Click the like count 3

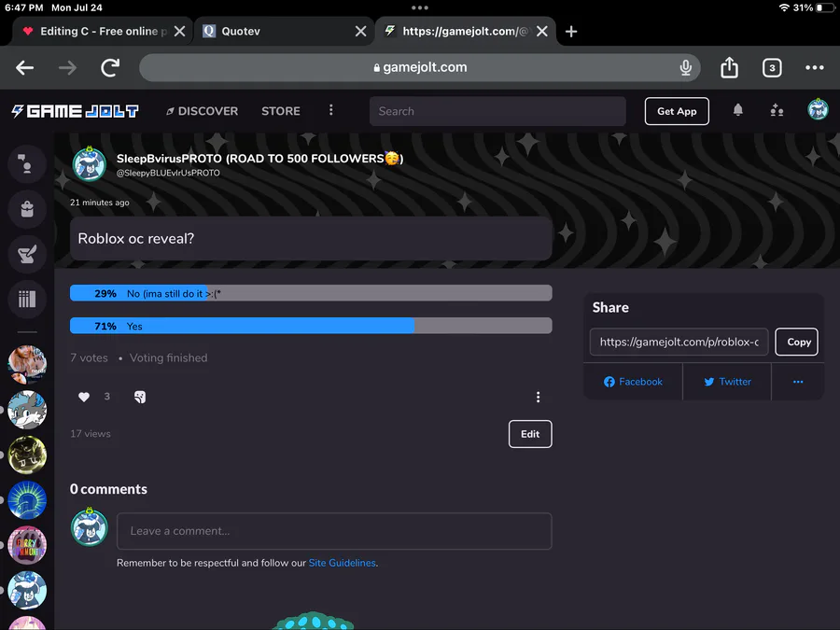point(107,397)
